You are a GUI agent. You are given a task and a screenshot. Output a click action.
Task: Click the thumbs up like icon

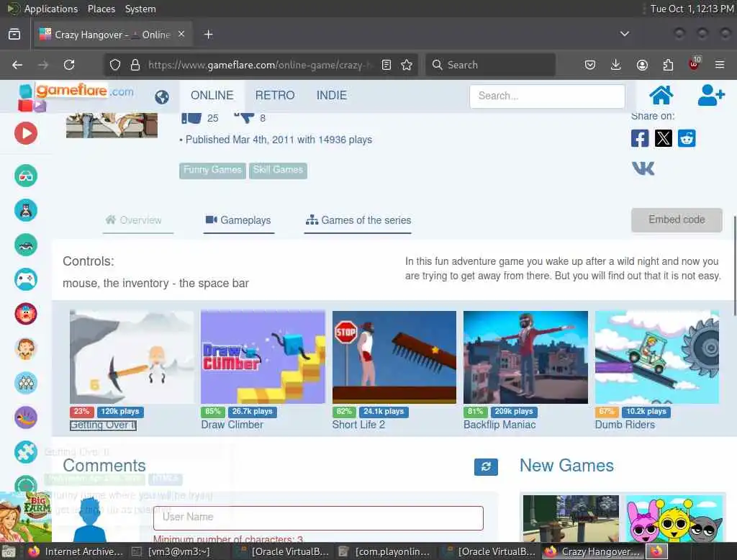[x=191, y=117]
